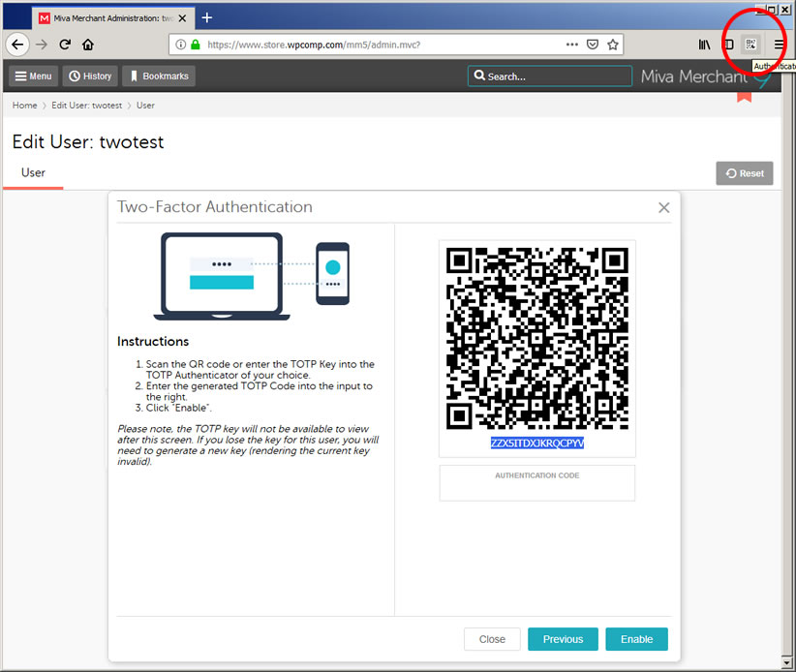Screen dimensions: 796x672
Task: Click the Authentication Code input field
Action: (536, 489)
